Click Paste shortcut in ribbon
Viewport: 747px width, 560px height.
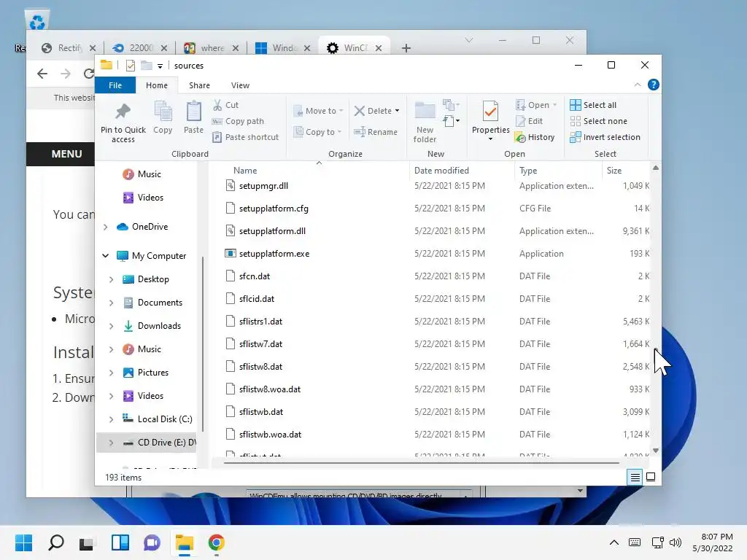tap(245, 137)
